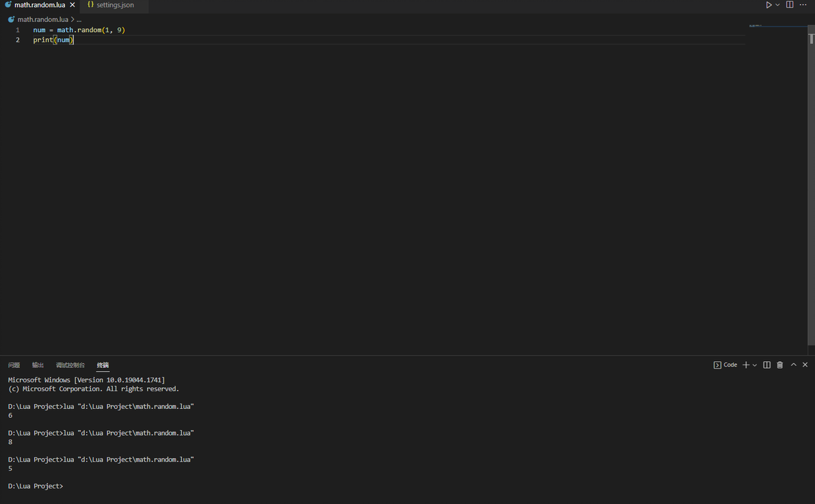Click the minimap code preview
Screen dimensions: 815x504
coord(756,25)
